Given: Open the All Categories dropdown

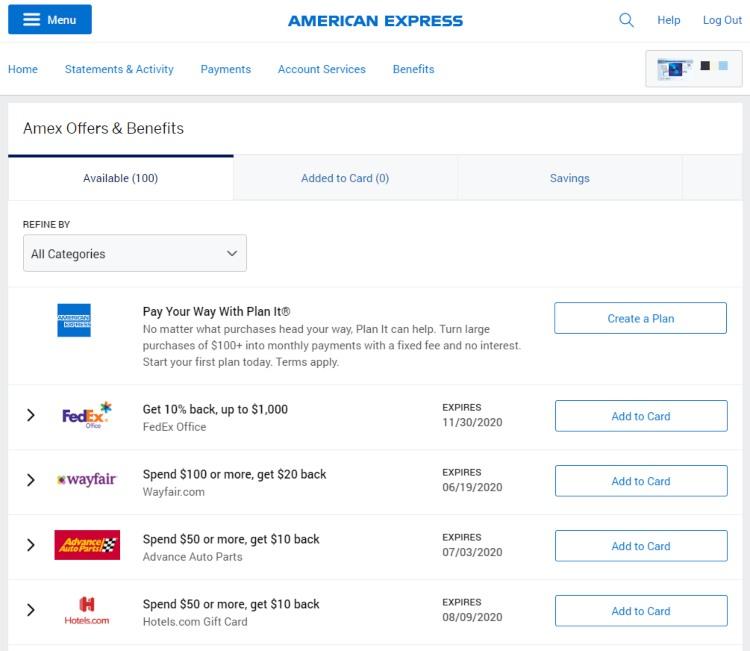Looking at the screenshot, I should point(135,253).
